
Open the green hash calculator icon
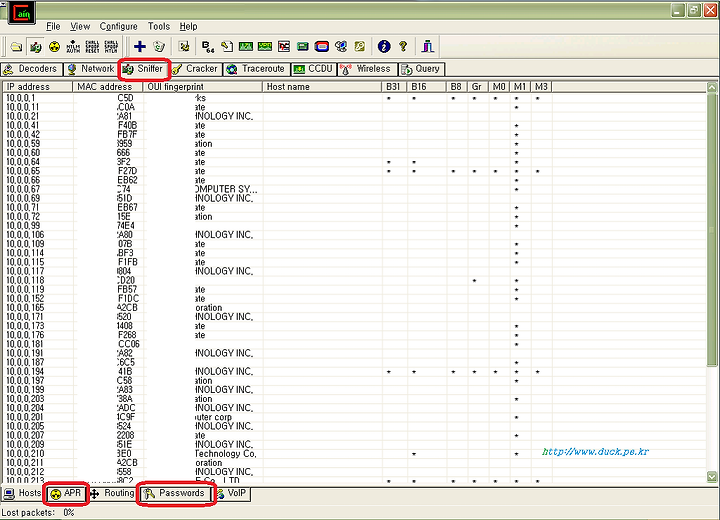(x=303, y=46)
